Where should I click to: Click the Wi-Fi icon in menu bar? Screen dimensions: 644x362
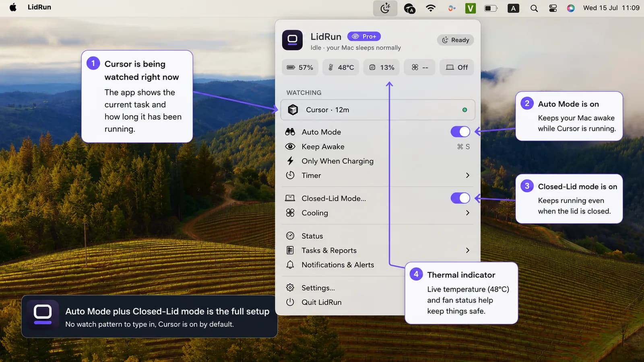pyautogui.click(x=431, y=8)
